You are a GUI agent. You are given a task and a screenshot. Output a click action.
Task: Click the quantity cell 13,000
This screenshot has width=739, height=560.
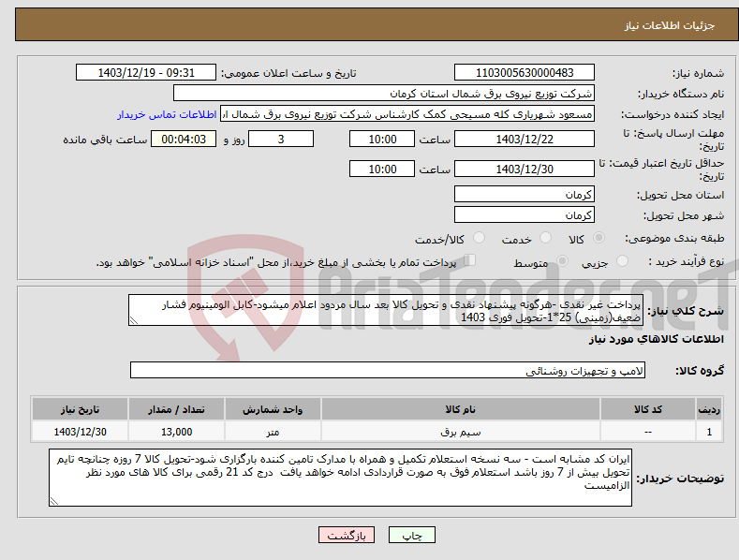coord(176,432)
